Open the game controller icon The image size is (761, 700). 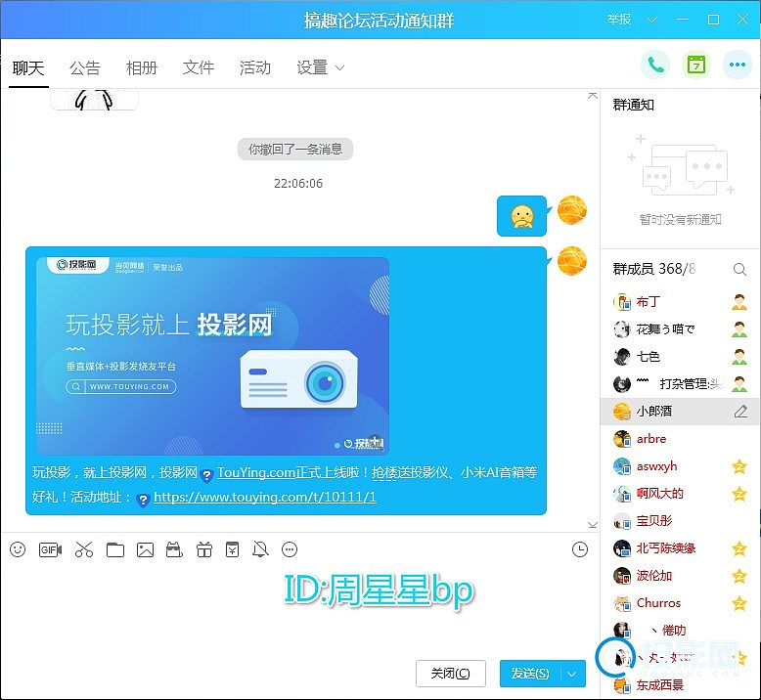[x=174, y=549]
